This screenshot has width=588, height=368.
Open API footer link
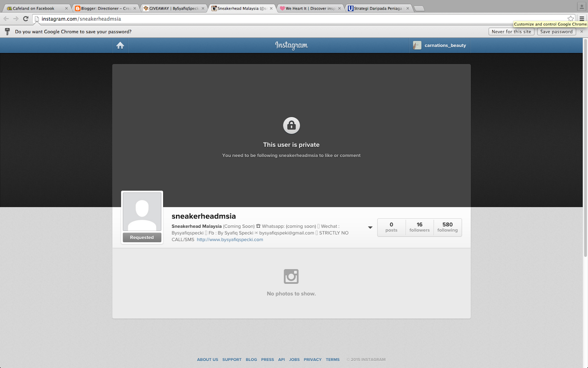pyautogui.click(x=282, y=360)
